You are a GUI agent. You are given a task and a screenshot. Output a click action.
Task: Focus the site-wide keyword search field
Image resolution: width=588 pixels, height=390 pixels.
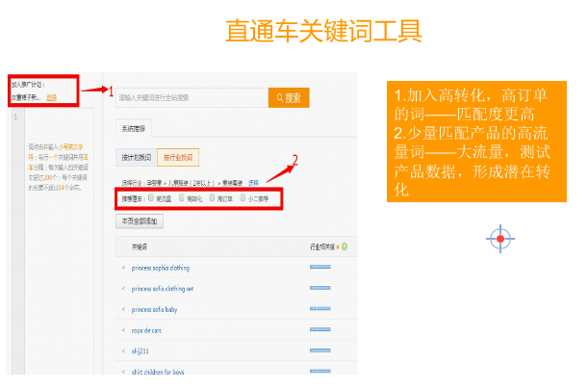pyautogui.click(x=192, y=98)
